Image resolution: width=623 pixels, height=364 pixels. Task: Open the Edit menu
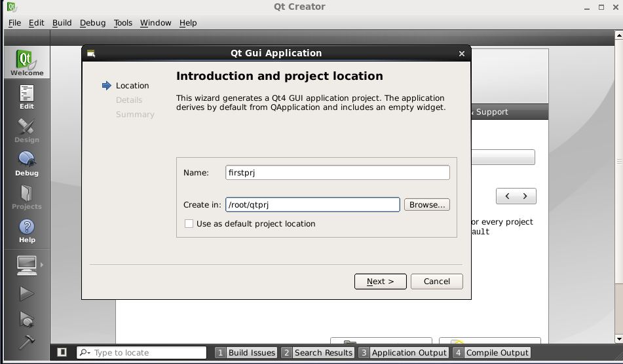pos(36,23)
